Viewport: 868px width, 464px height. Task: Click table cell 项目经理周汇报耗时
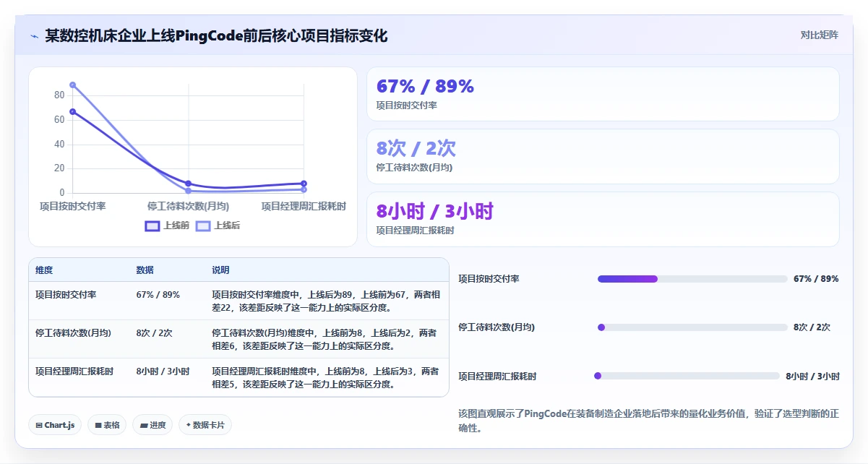tap(74, 371)
